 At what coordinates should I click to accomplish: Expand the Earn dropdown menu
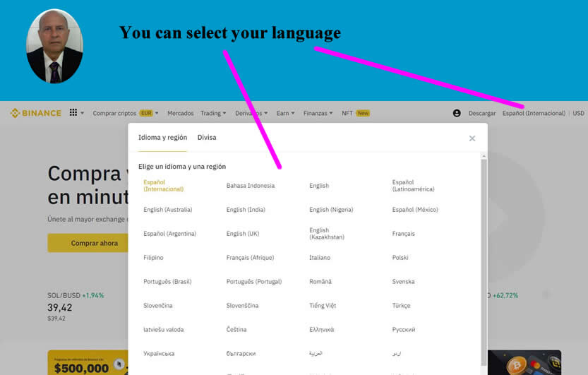tap(285, 113)
